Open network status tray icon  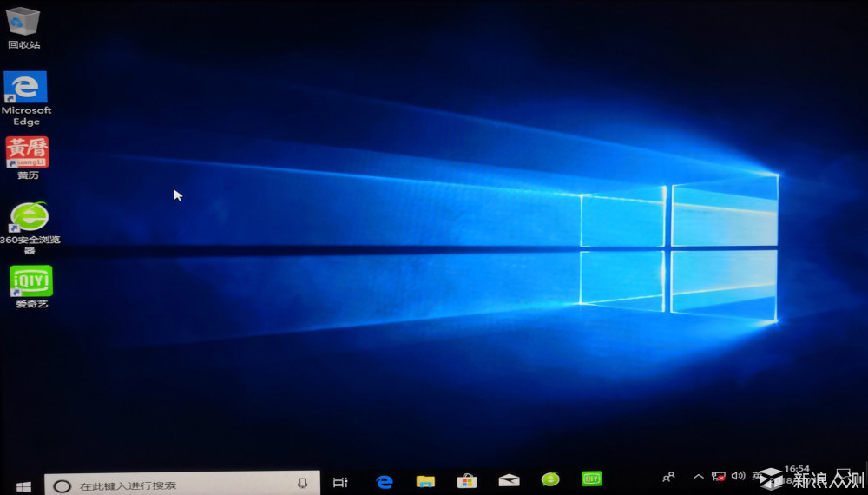tap(719, 476)
